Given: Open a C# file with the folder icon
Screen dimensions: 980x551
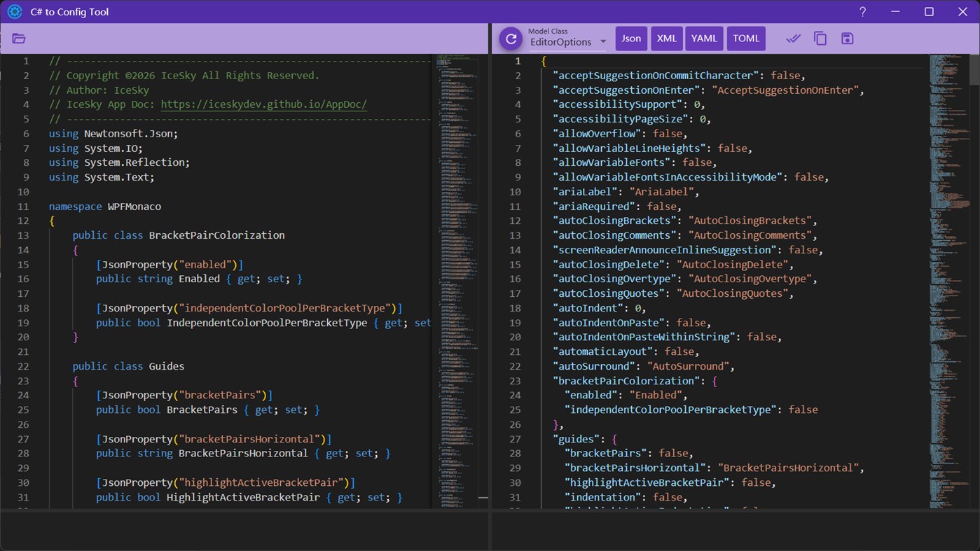Looking at the screenshot, I should (19, 39).
